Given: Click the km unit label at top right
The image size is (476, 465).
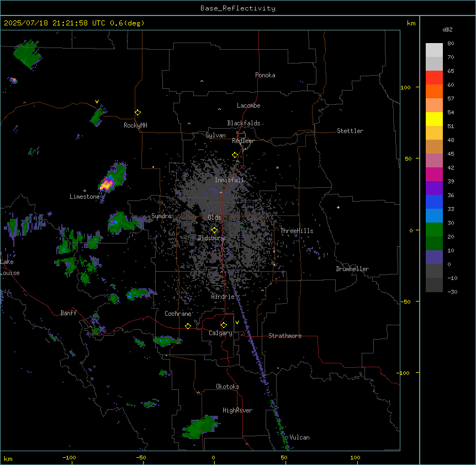Looking at the screenshot, I should click(411, 23).
